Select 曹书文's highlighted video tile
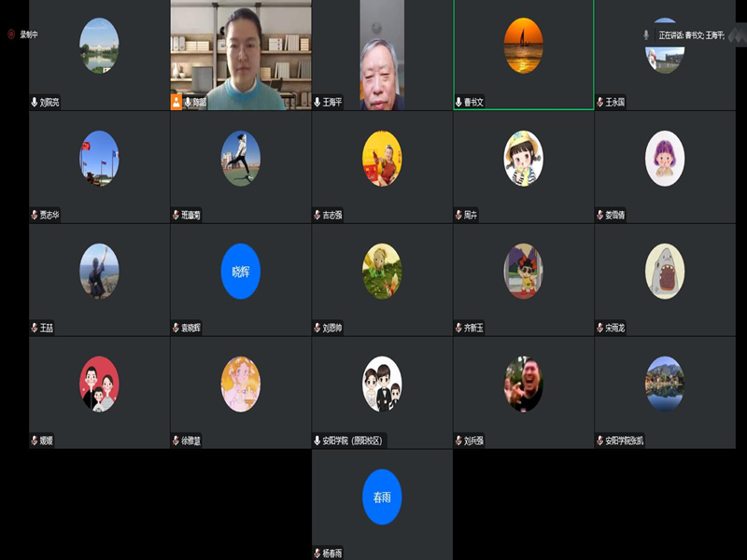The height and width of the screenshot is (560, 747). (x=521, y=53)
